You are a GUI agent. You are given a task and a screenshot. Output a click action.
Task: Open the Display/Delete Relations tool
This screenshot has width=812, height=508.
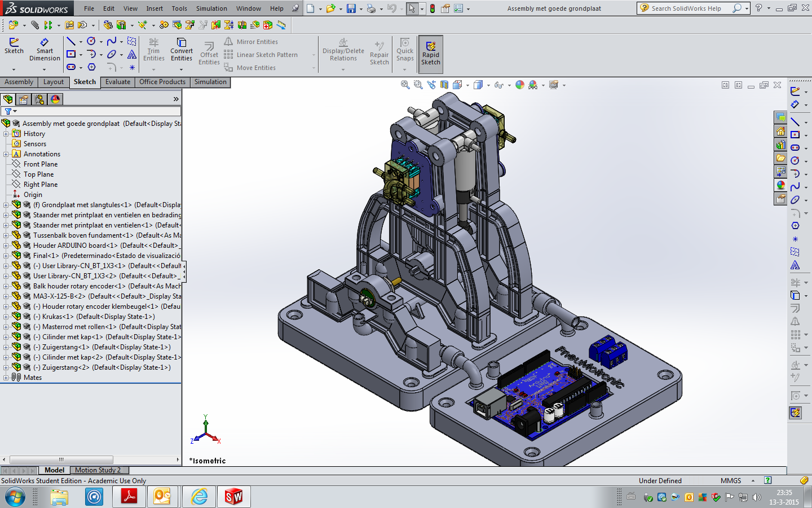tap(343, 50)
